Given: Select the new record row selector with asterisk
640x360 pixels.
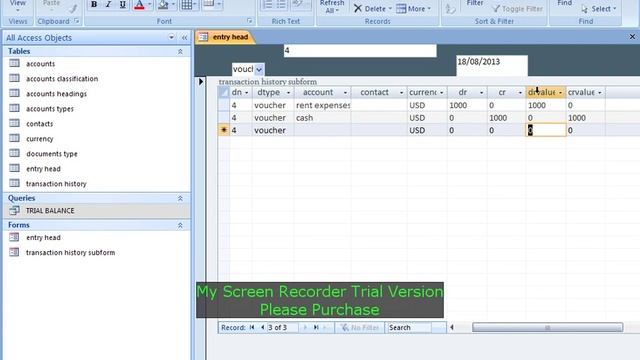Looking at the screenshot, I should click(x=224, y=130).
